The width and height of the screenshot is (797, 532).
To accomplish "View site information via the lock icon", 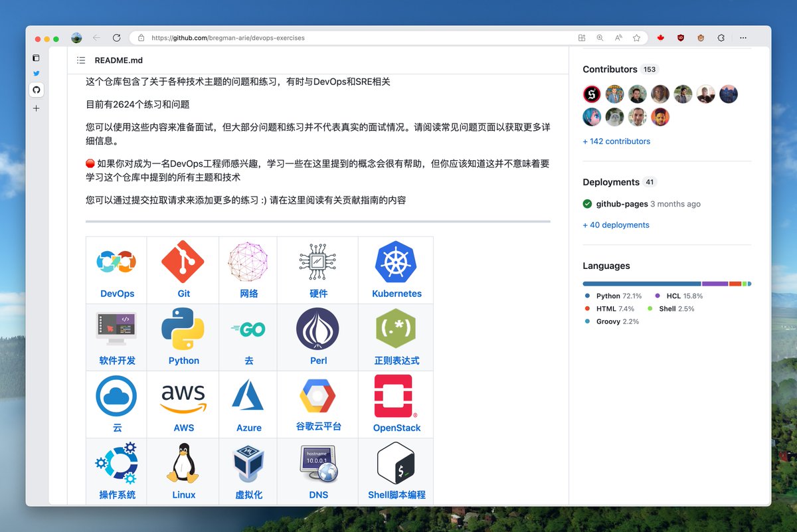I will coord(141,38).
